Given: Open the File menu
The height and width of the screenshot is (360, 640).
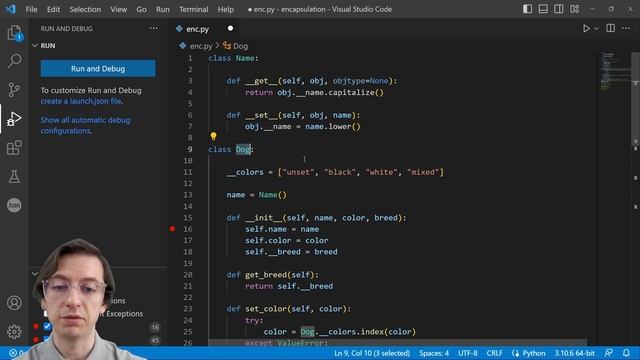Looking at the screenshot, I should click(31, 9).
